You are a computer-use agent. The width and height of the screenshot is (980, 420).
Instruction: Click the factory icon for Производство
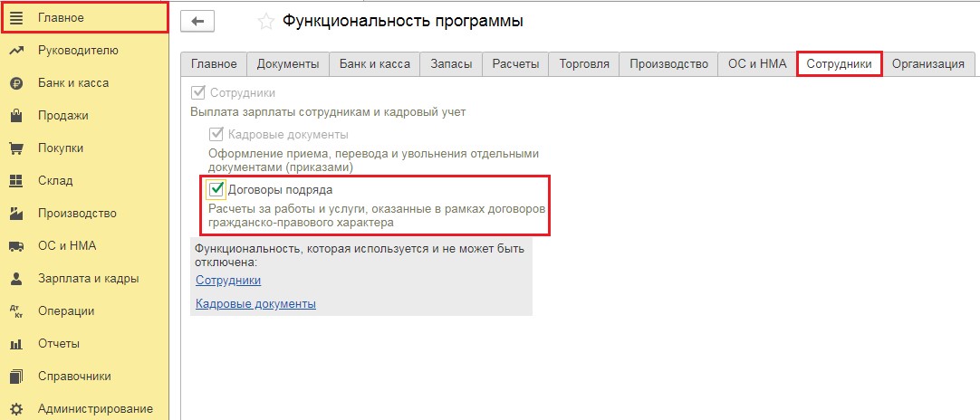click(x=16, y=214)
